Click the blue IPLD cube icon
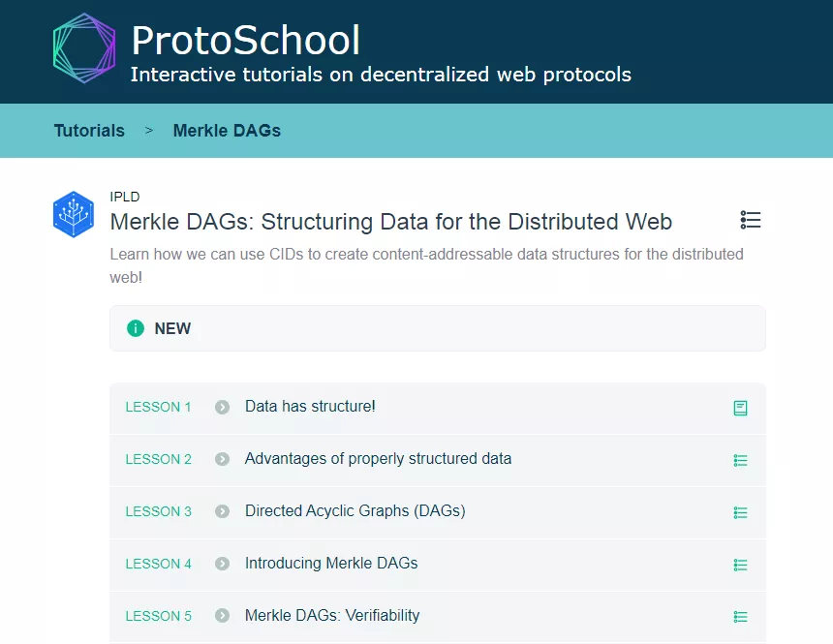The height and width of the screenshot is (644, 833). pyautogui.click(x=74, y=214)
